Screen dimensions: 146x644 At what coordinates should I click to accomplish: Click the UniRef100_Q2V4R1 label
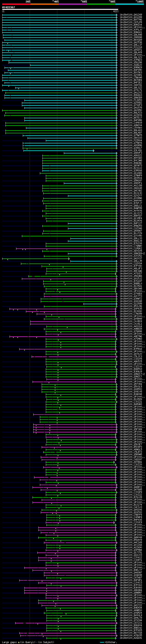(x=131, y=75)
